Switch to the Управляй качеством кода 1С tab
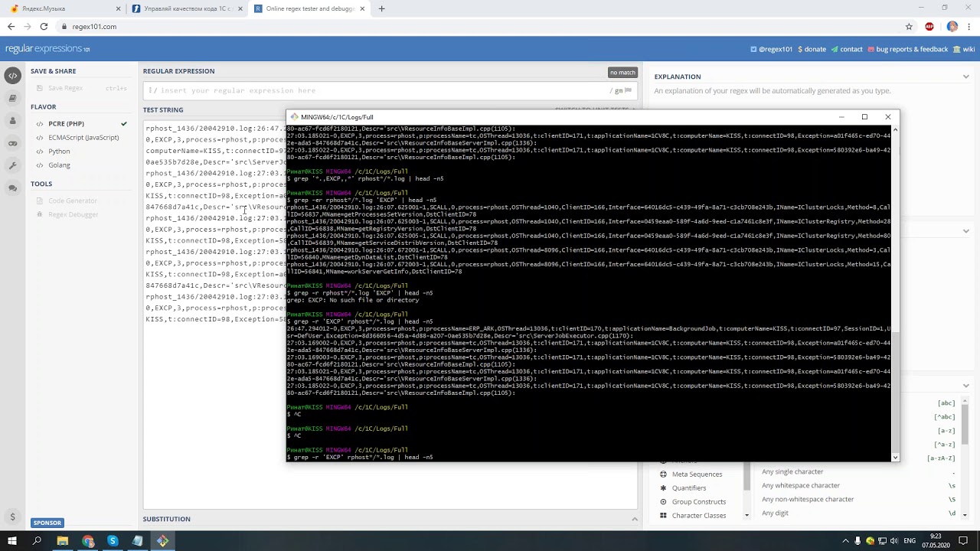Image resolution: width=980 pixels, height=551 pixels. (188, 8)
